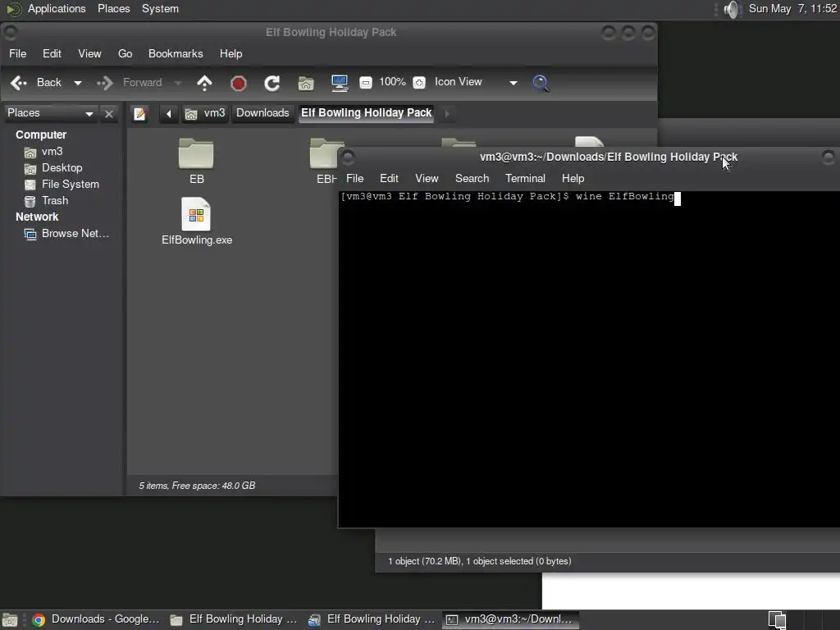Open the Icon View mode dropdown

click(476, 82)
